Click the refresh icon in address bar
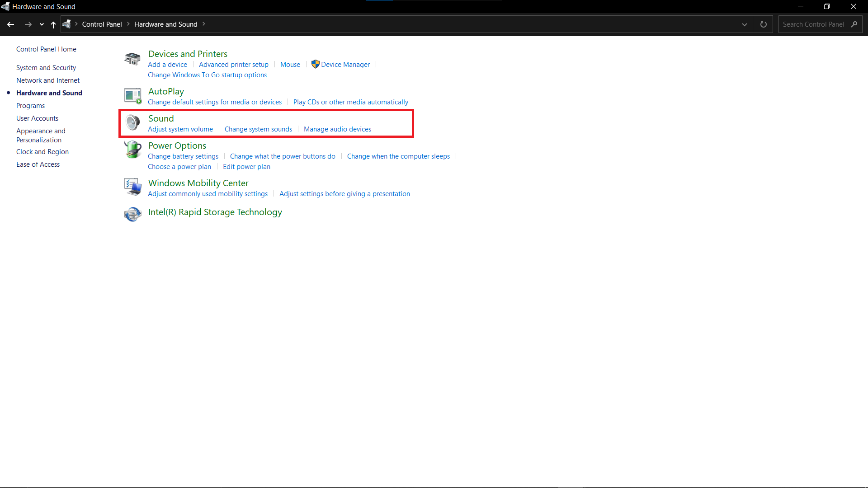The height and width of the screenshot is (488, 868). click(764, 24)
